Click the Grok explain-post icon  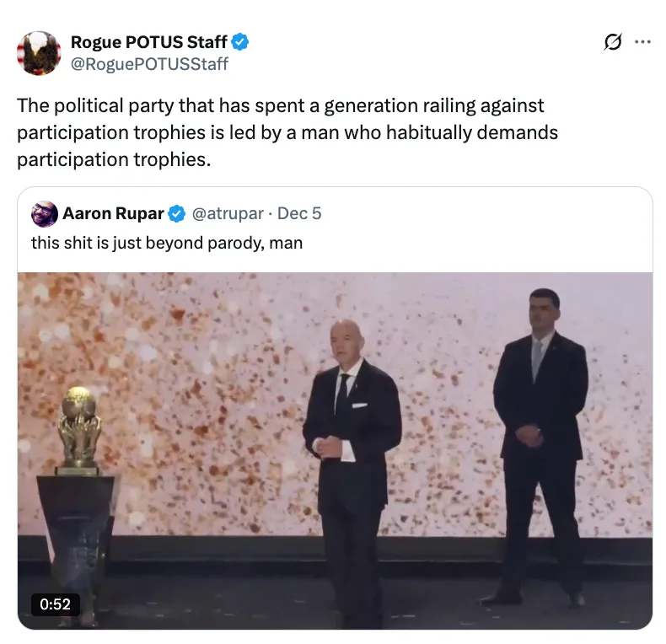(613, 41)
